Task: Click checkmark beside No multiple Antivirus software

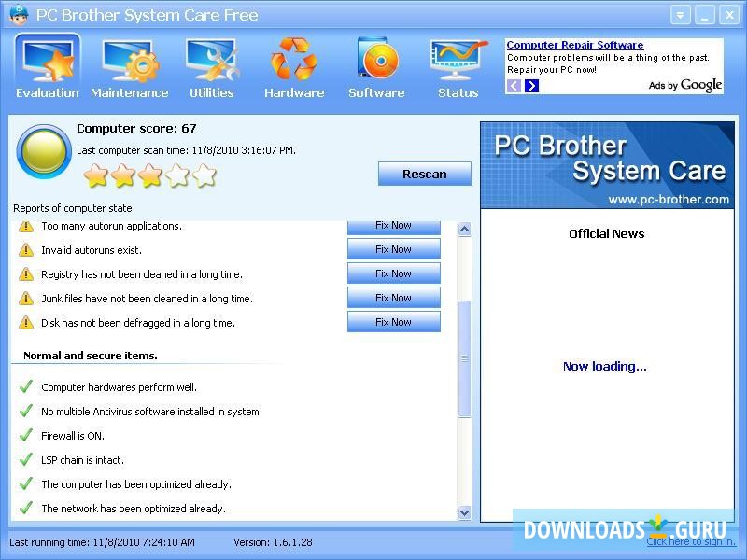Action: coord(26,411)
